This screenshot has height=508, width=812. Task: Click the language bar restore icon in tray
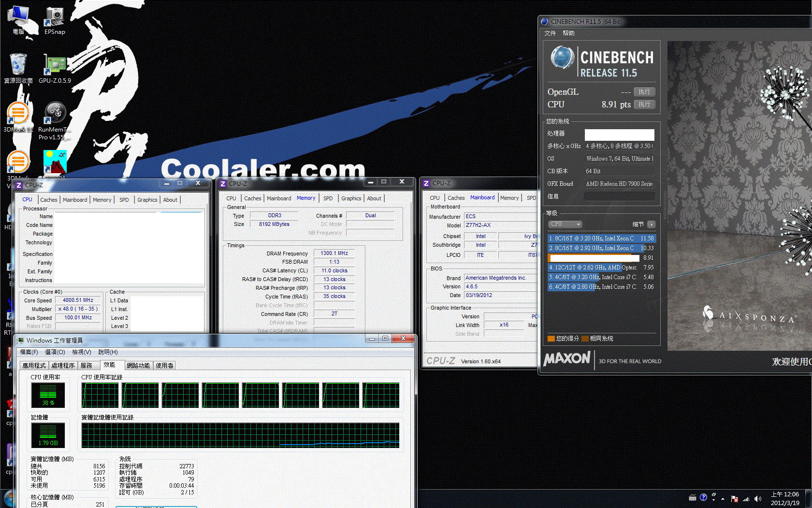point(714,495)
